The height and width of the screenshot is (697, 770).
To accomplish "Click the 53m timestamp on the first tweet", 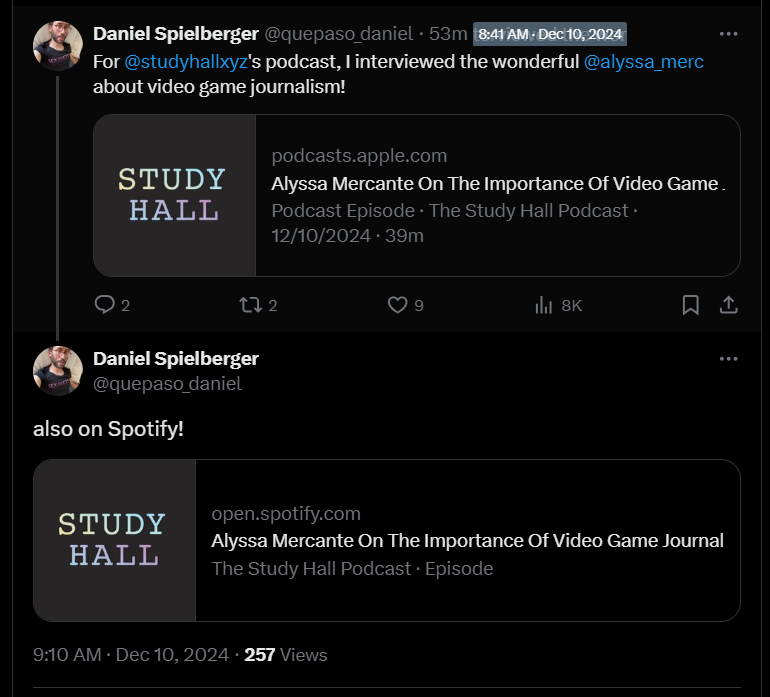I will click(448, 34).
